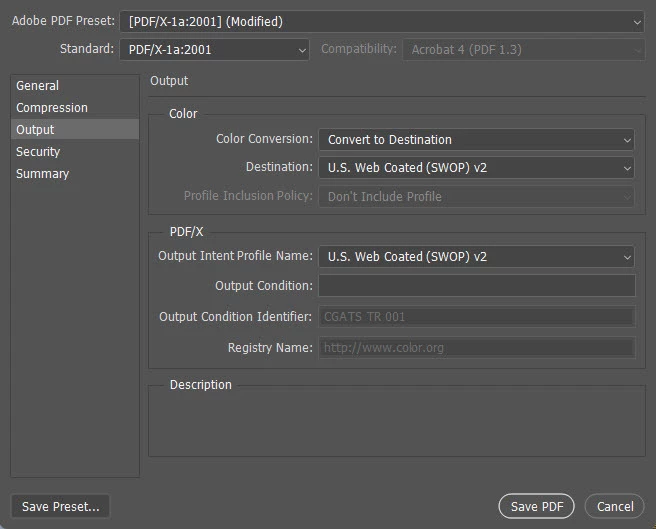Select the General category

pyautogui.click(x=75, y=86)
